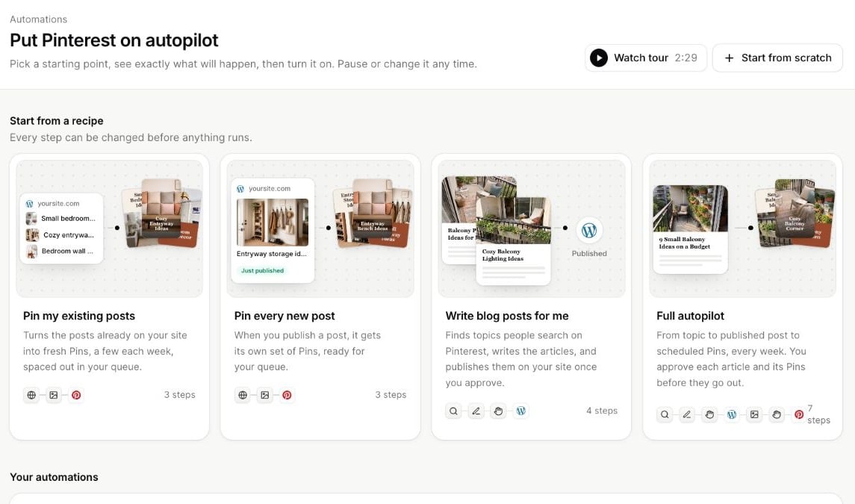
Task: Click pencil write icon in Write blog posts card
Action: [x=476, y=411]
